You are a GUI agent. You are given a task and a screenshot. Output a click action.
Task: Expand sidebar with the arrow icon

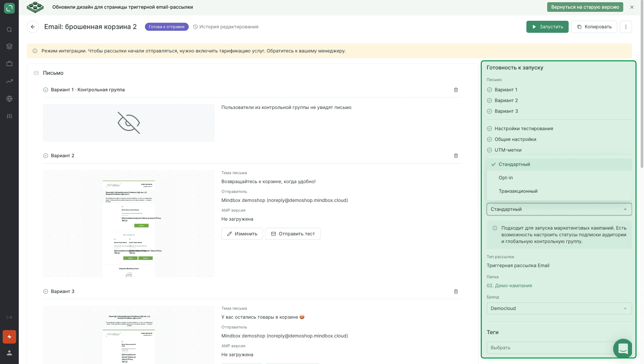click(9, 317)
